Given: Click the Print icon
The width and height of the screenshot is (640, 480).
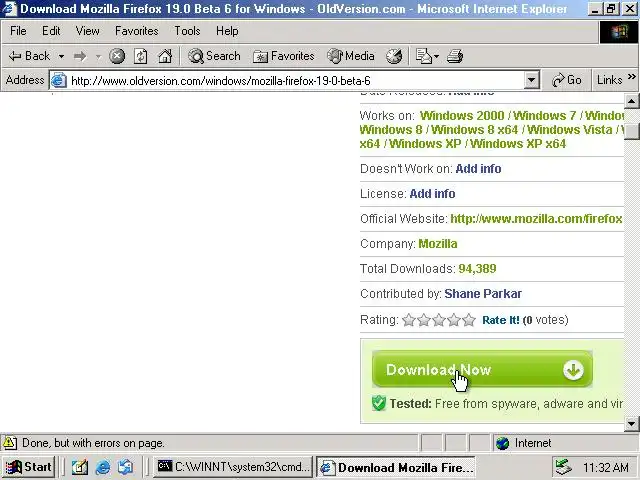Looking at the screenshot, I should [x=455, y=56].
